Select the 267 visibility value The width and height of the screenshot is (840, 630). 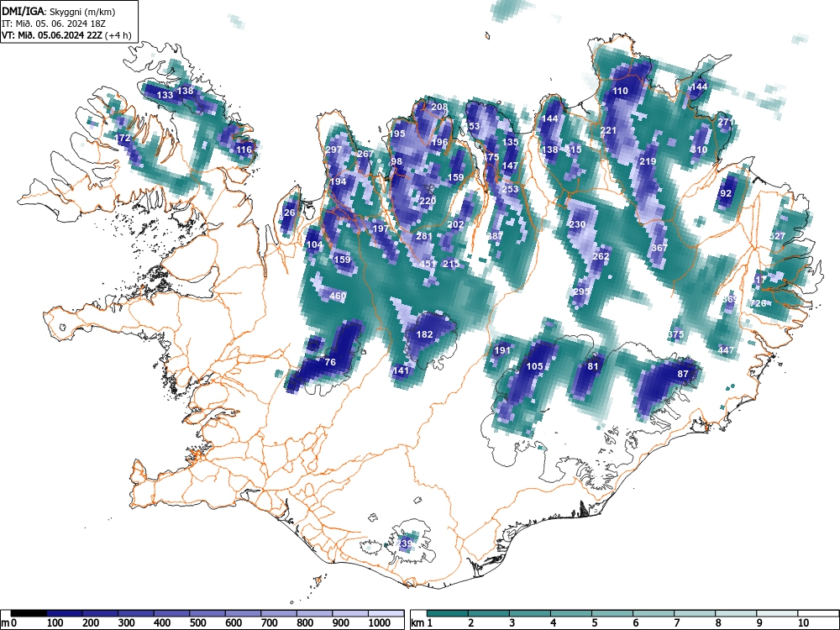pyautogui.click(x=365, y=154)
